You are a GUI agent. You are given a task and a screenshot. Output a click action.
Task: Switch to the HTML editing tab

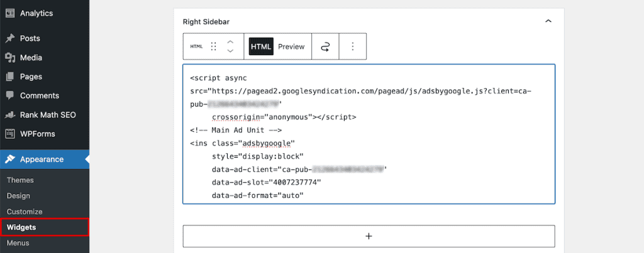point(261,46)
